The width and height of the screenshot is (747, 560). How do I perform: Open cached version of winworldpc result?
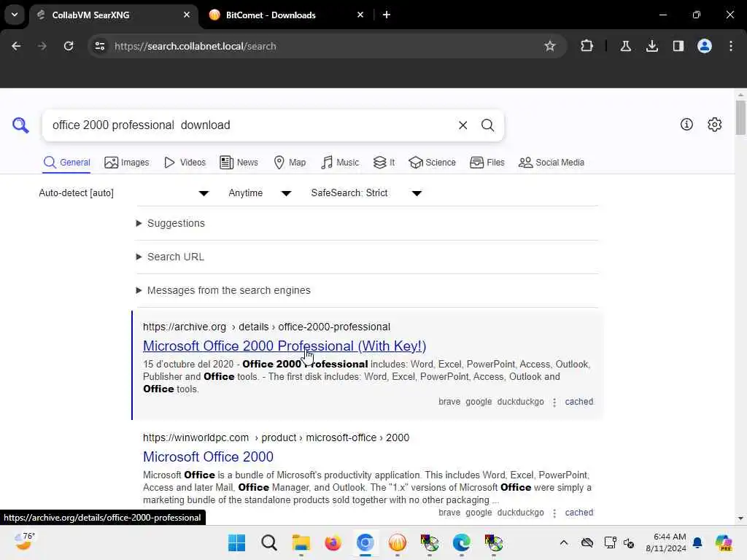[578, 513]
